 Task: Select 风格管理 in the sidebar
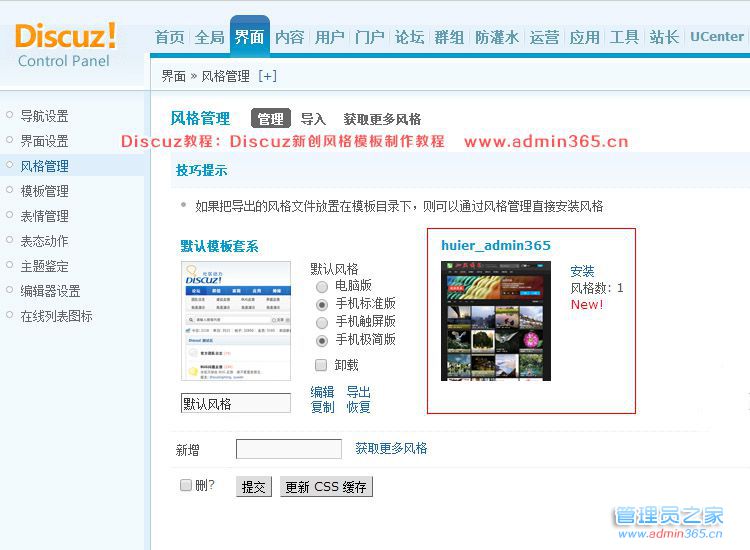point(44,166)
